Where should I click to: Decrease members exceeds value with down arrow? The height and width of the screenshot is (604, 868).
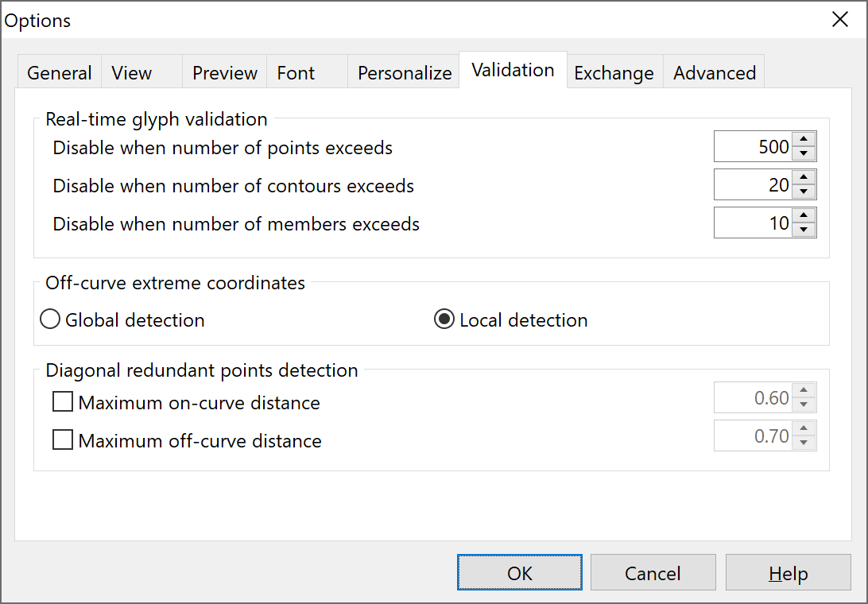[x=804, y=230]
